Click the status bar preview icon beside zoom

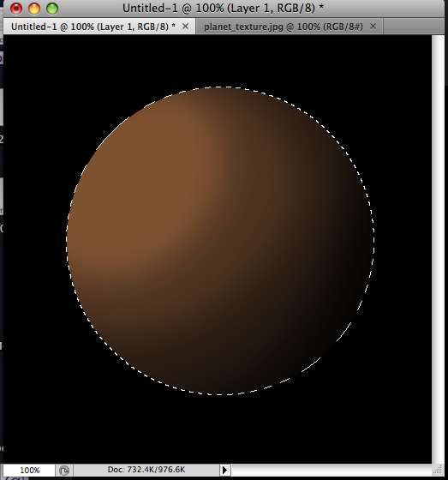(x=64, y=471)
